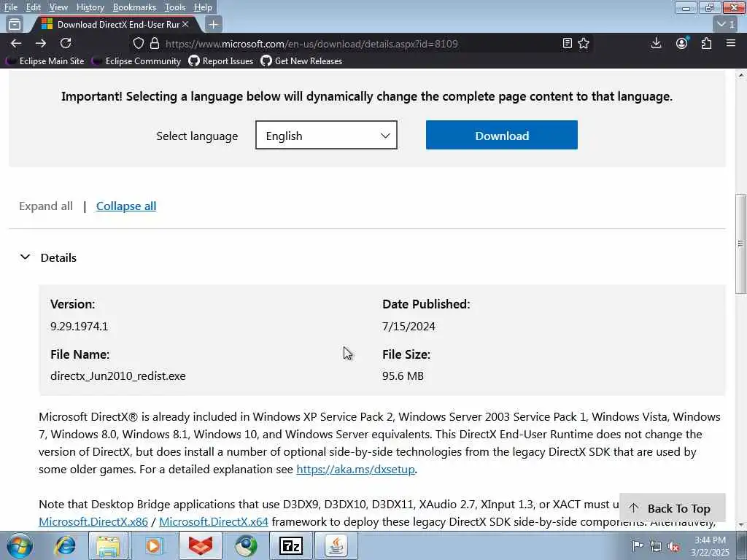The image size is (747, 560).
Task: Open the extensions puzzle icon
Action: 706,43
